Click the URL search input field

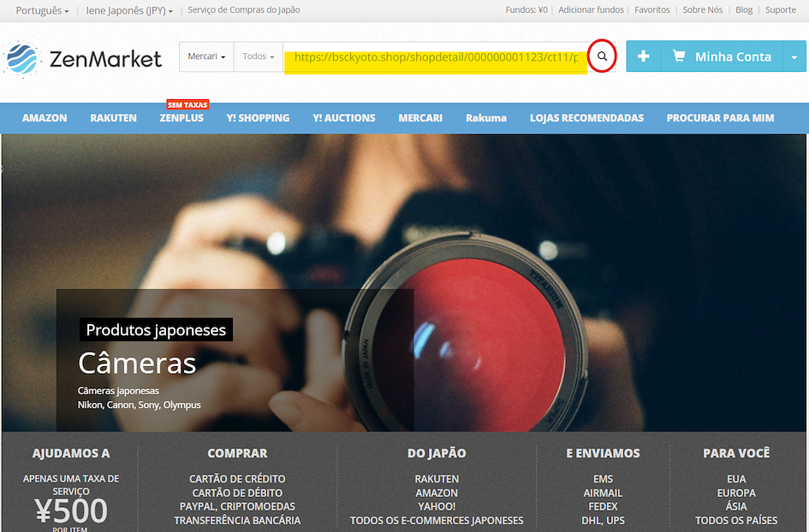pos(436,56)
